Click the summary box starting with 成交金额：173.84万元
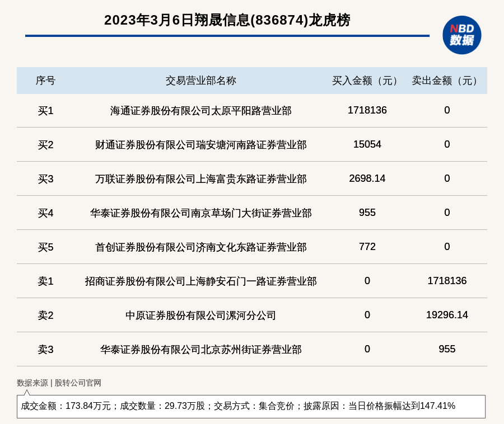The height and width of the screenshot is (424, 504). tap(251, 406)
